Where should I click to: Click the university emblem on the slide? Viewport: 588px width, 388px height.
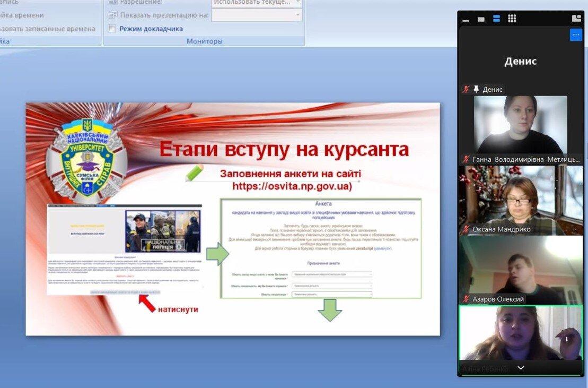point(86,158)
